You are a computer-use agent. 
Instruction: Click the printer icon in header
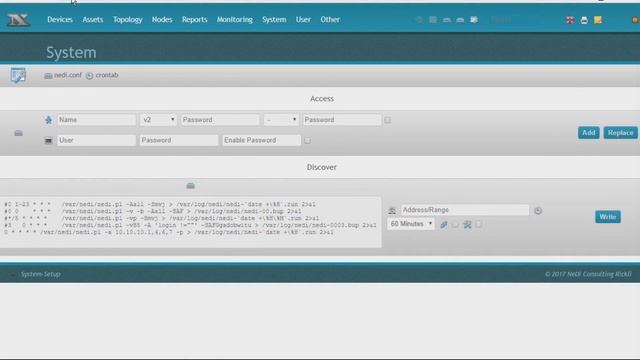pyautogui.click(x=584, y=20)
